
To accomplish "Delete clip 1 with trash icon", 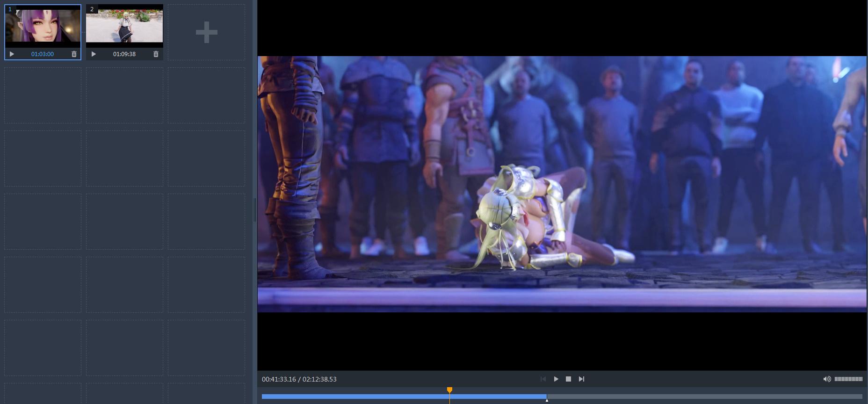I will click(x=74, y=54).
